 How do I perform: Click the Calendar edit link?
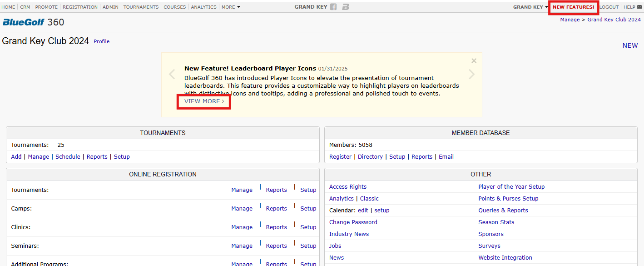(x=363, y=211)
